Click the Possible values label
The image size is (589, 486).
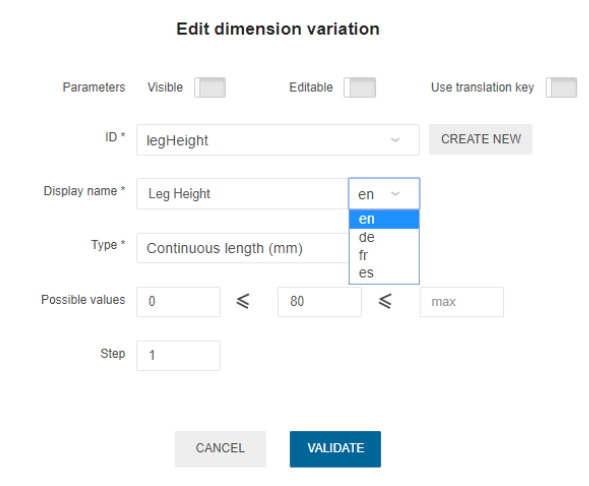tap(83, 300)
